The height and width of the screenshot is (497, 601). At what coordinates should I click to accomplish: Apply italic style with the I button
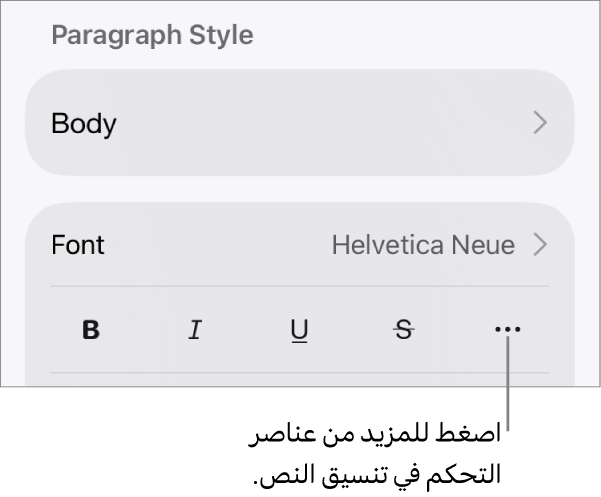pos(195,330)
